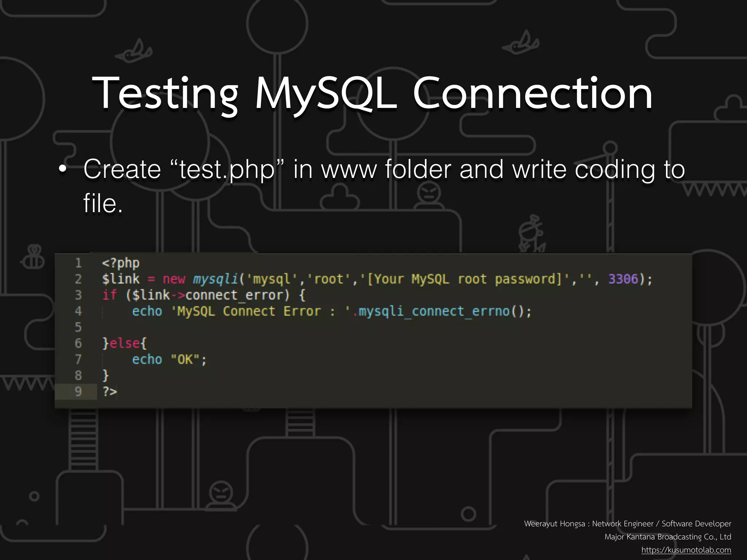The height and width of the screenshot is (560, 747).
Task: Click the port number 3306
Action: (623, 279)
